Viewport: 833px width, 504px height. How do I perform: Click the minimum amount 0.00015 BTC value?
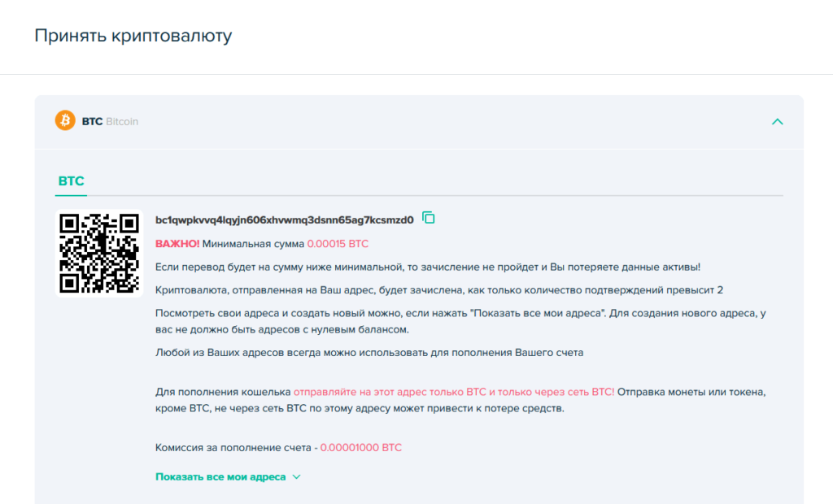tap(338, 243)
